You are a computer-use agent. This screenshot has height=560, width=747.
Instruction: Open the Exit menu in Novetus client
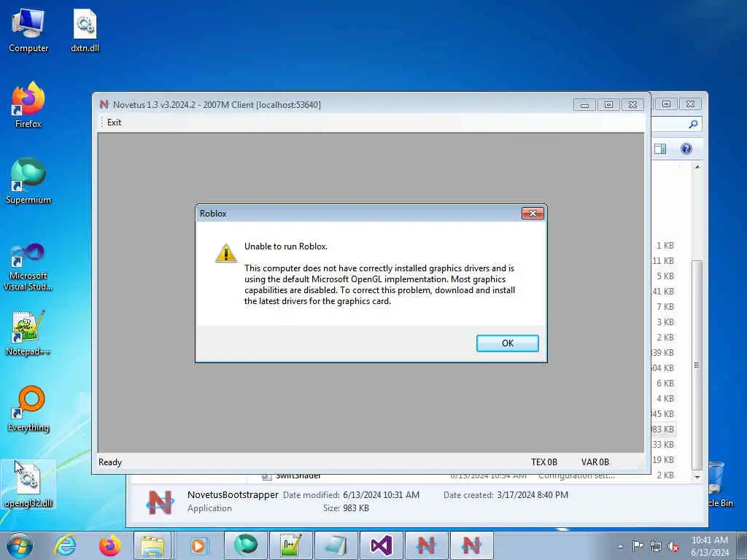114,122
